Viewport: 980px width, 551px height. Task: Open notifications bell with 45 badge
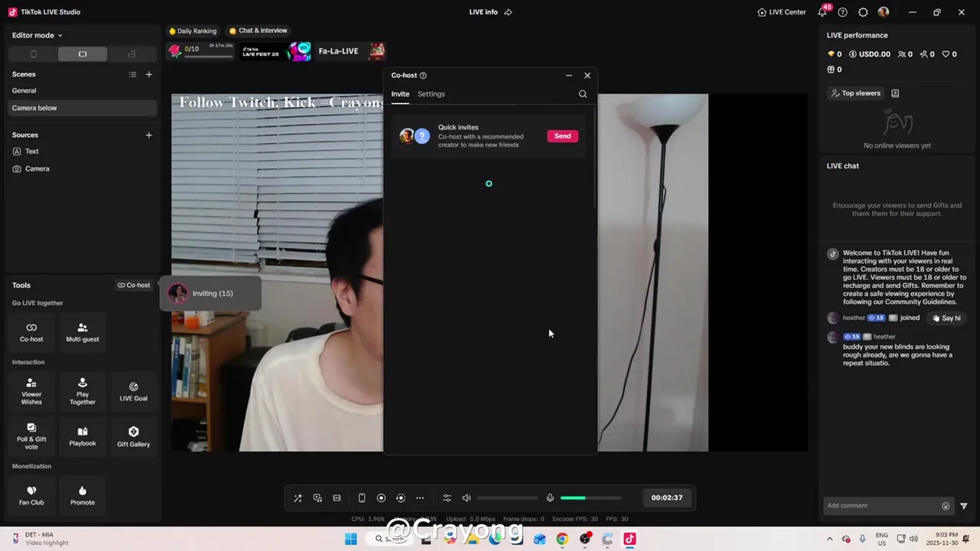(823, 11)
